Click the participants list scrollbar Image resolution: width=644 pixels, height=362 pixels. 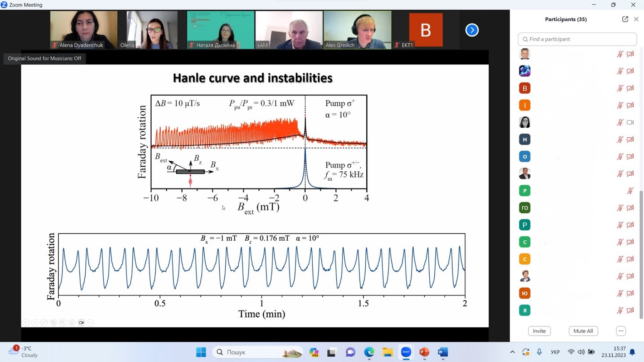pyautogui.click(x=641, y=255)
